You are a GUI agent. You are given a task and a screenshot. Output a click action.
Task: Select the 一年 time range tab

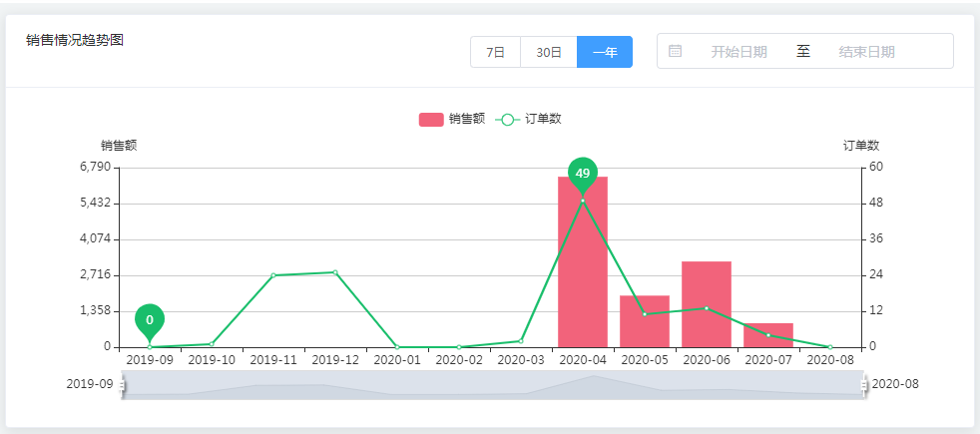coord(605,52)
